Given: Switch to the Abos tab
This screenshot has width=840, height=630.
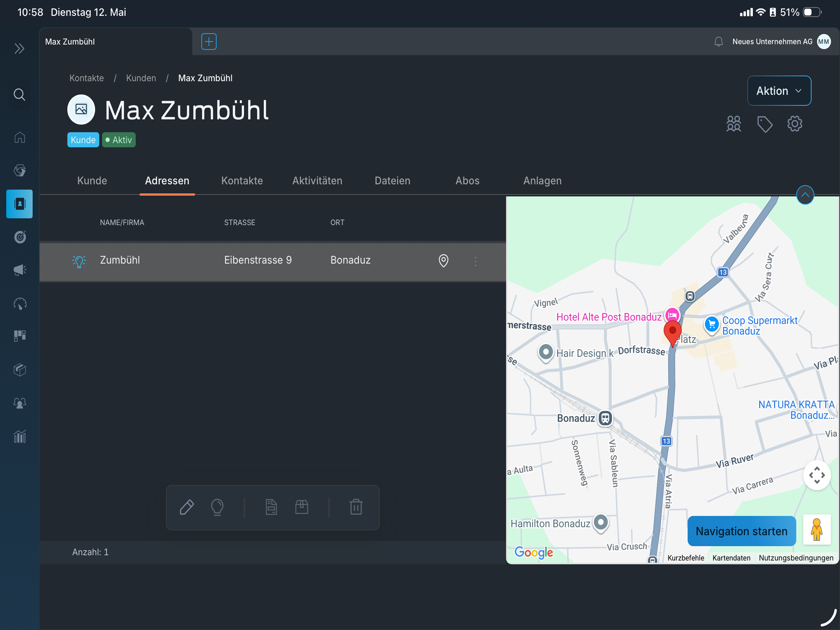Looking at the screenshot, I should tap(468, 181).
